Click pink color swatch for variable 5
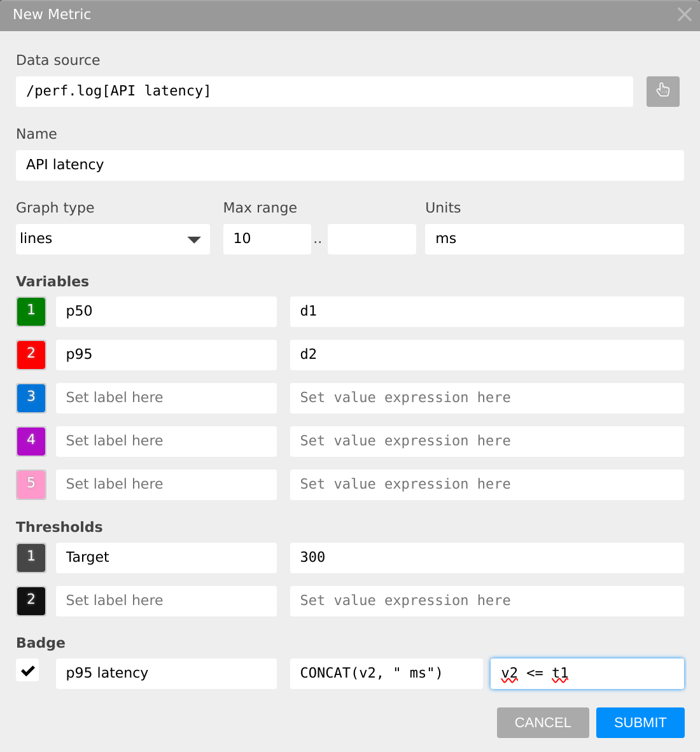 (31, 484)
